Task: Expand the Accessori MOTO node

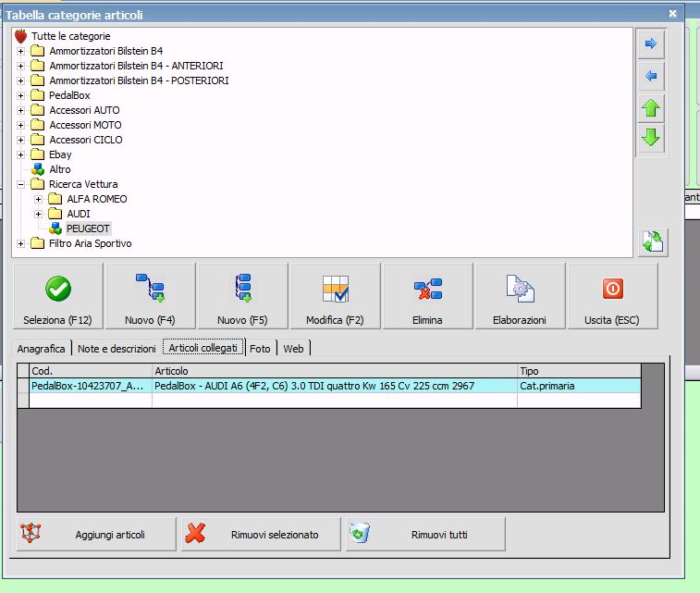Action: tap(20, 125)
